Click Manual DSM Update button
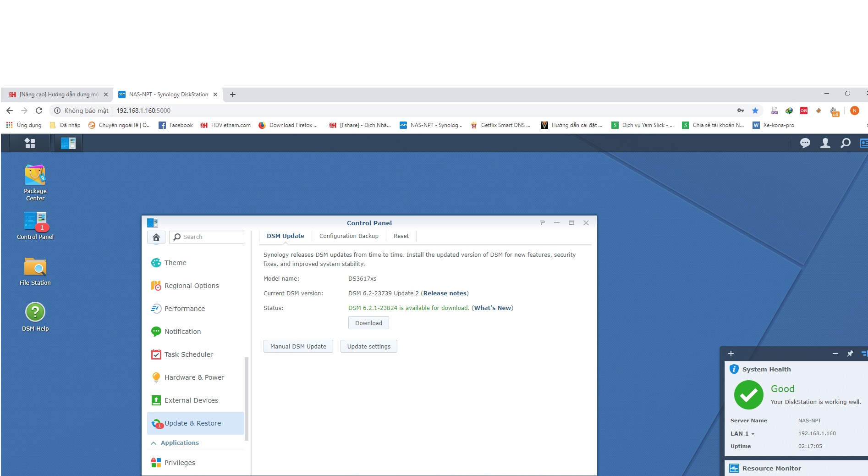The width and height of the screenshot is (868, 476). 298,346
